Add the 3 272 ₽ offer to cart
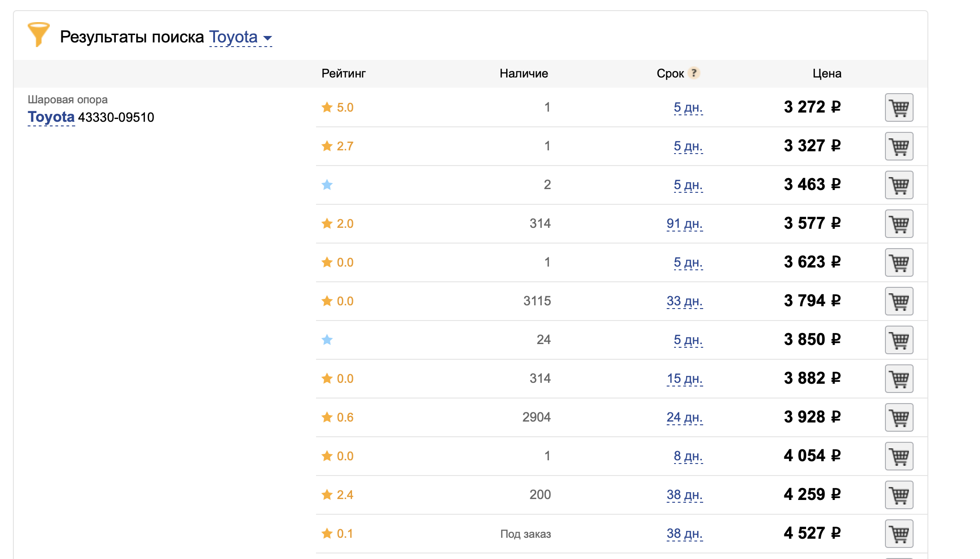This screenshot has width=980, height=559. tap(899, 107)
